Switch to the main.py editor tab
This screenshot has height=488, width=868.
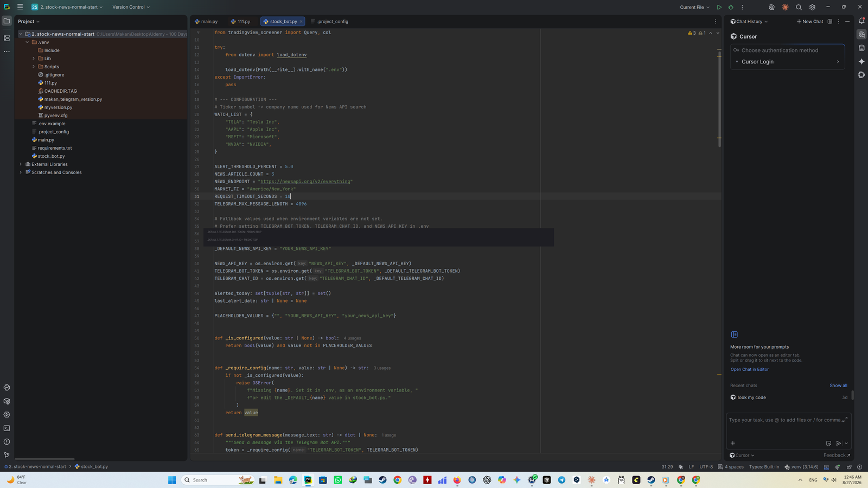[x=206, y=22]
